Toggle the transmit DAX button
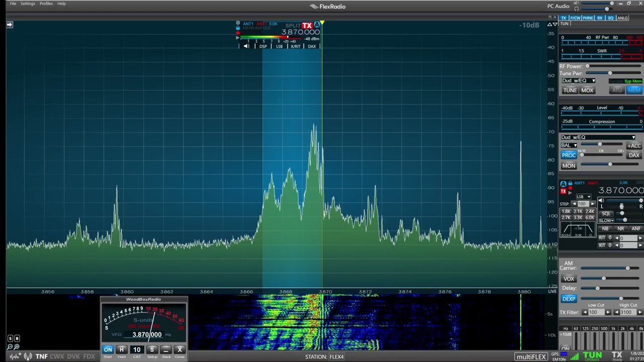This screenshot has height=362, width=644. tap(634, 155)
